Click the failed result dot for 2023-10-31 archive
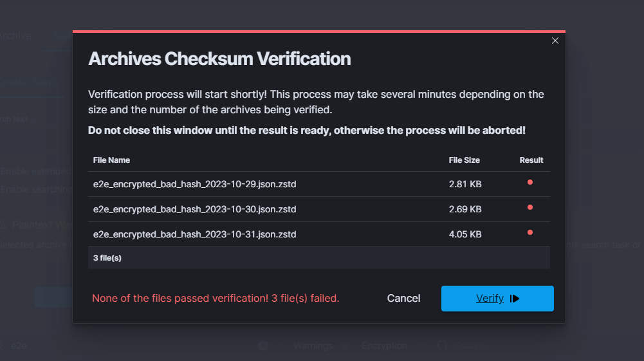The image size is (644, 361). point(530,232)
